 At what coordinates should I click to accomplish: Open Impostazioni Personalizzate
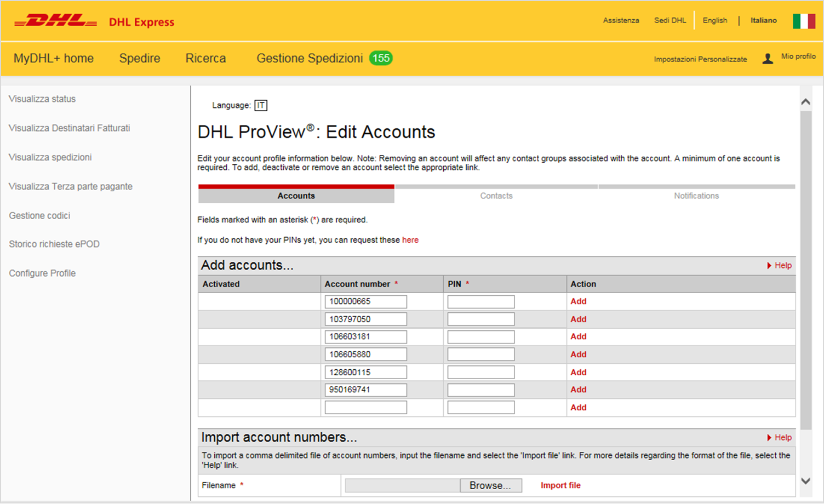(x=700, y=59)
